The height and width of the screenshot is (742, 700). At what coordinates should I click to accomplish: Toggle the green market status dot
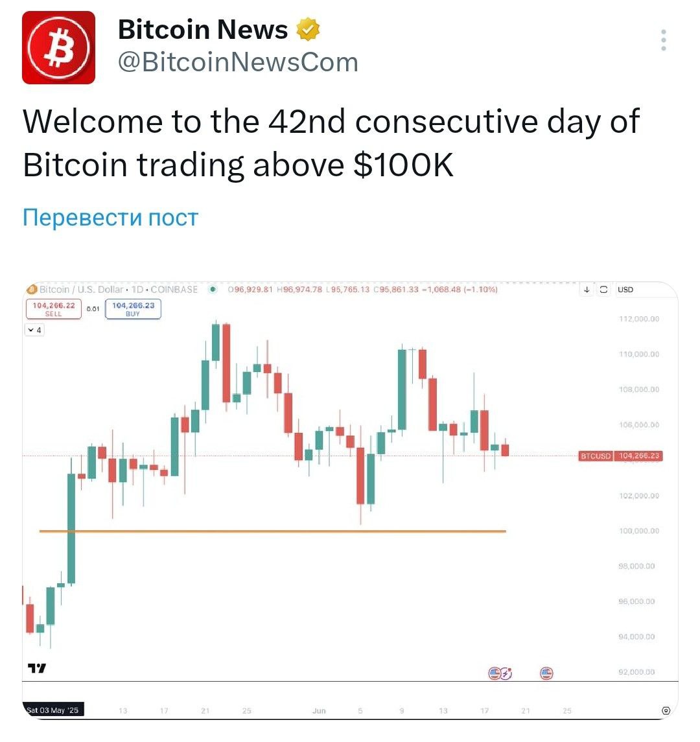[x=213, y=289]
